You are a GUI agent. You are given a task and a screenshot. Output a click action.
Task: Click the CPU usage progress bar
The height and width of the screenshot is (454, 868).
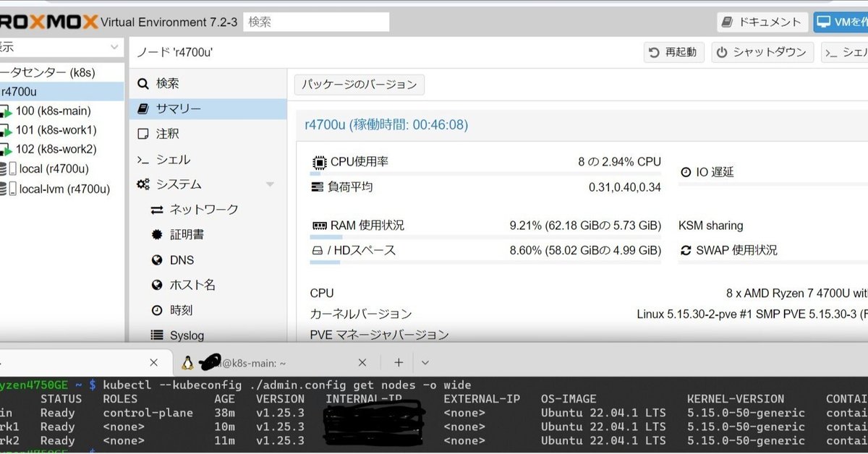pos(485,174)
